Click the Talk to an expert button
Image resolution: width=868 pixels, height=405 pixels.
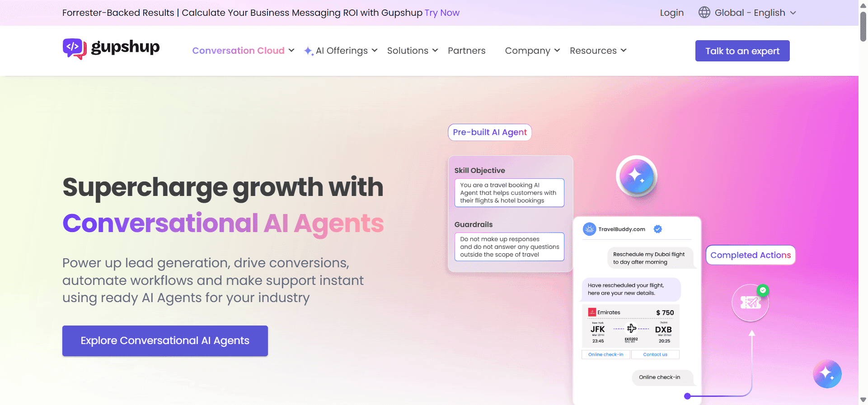tap(742, 51)
